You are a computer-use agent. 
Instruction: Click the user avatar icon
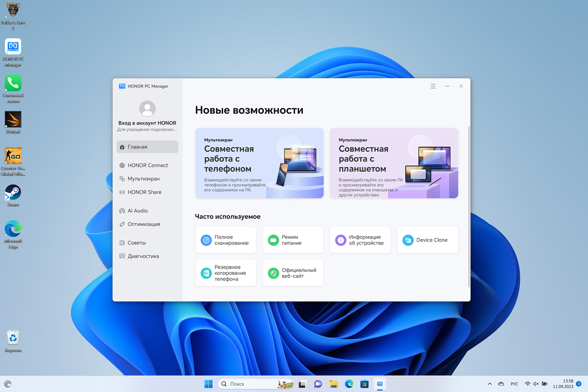coord(147,109)
